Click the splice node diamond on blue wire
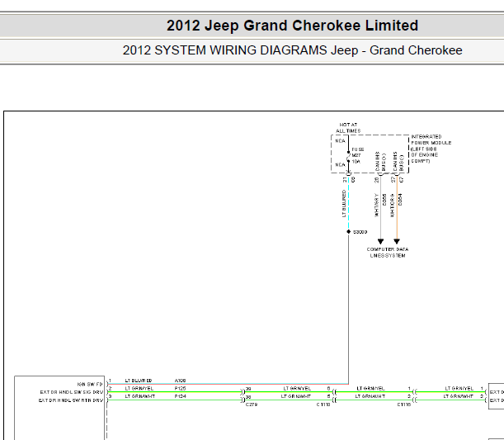Screen dimensions: 504x440 coord(348,232)
